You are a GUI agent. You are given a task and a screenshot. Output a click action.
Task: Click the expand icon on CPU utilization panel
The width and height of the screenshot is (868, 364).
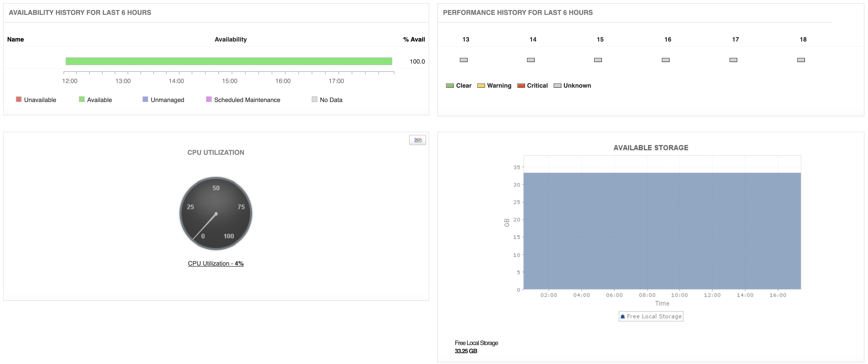(x=418, y=140)
